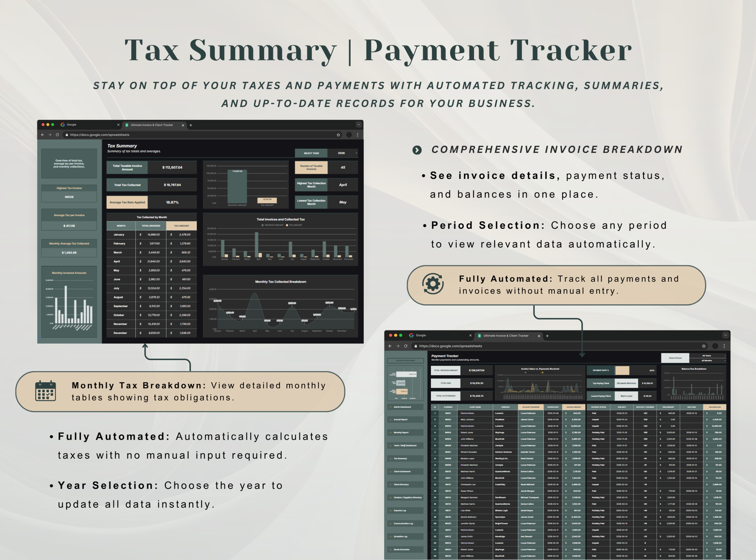Expand the tab search chevron in the Payment Tracker browser

[725, 336]
